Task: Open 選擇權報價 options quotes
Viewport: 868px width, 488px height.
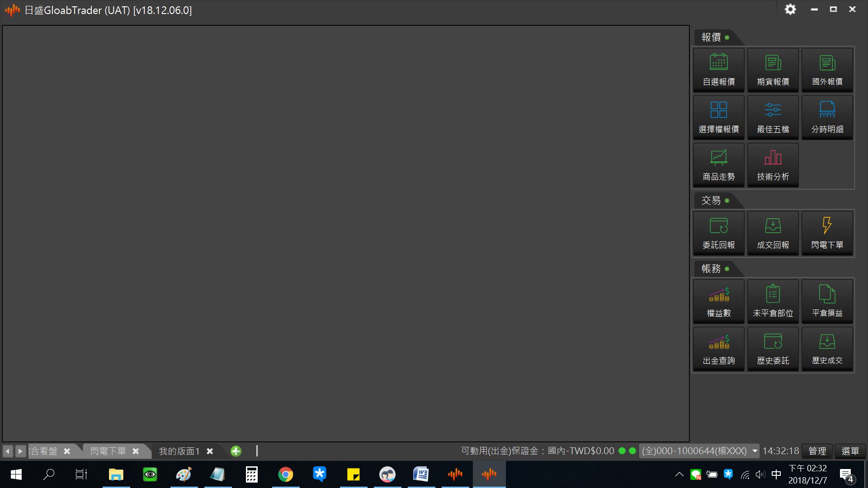Action: pyautogui.click(x=718, y=117)
